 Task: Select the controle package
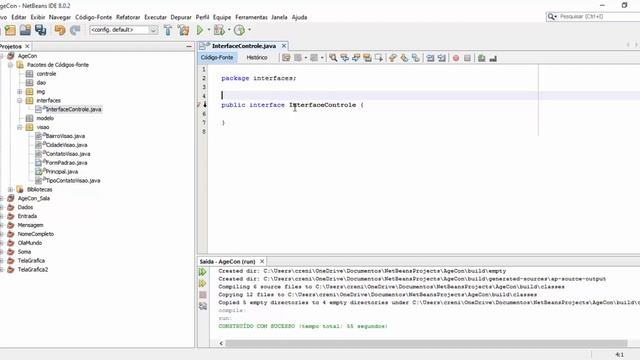click(46, 74)
